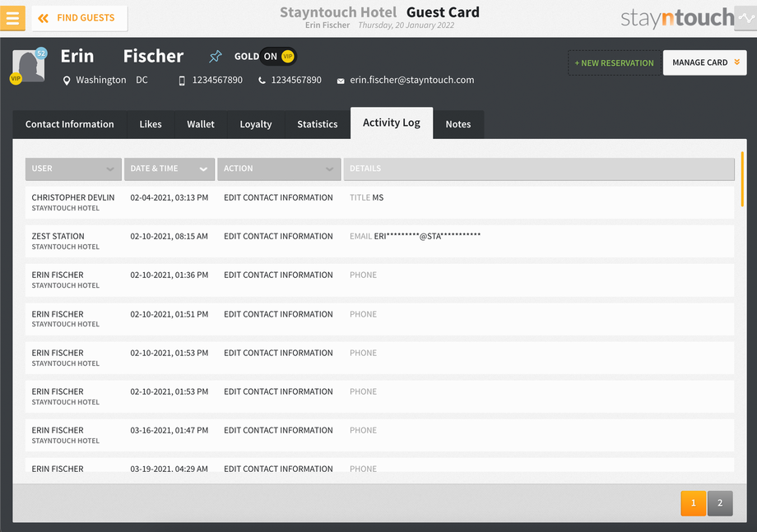Click the email envelope icon

[x=341, y=81]
